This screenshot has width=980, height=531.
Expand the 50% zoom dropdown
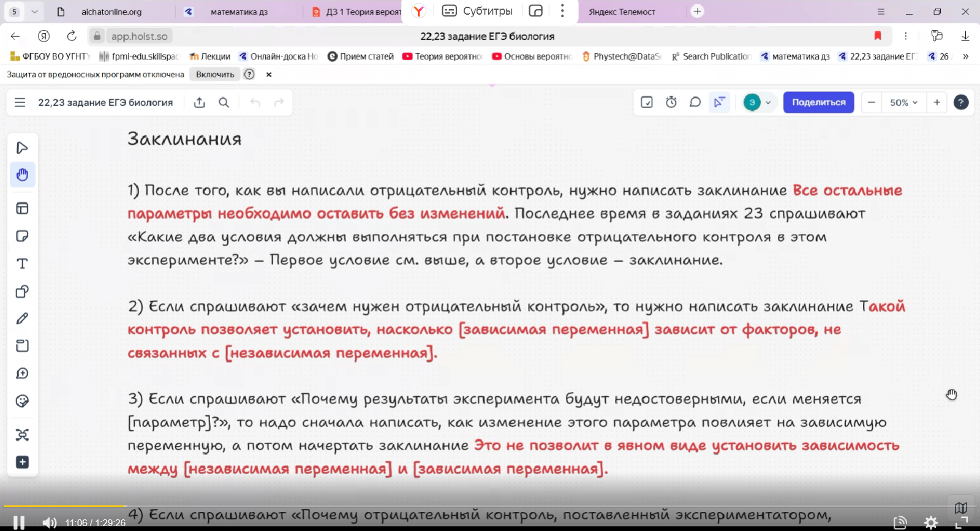(903, 102)
